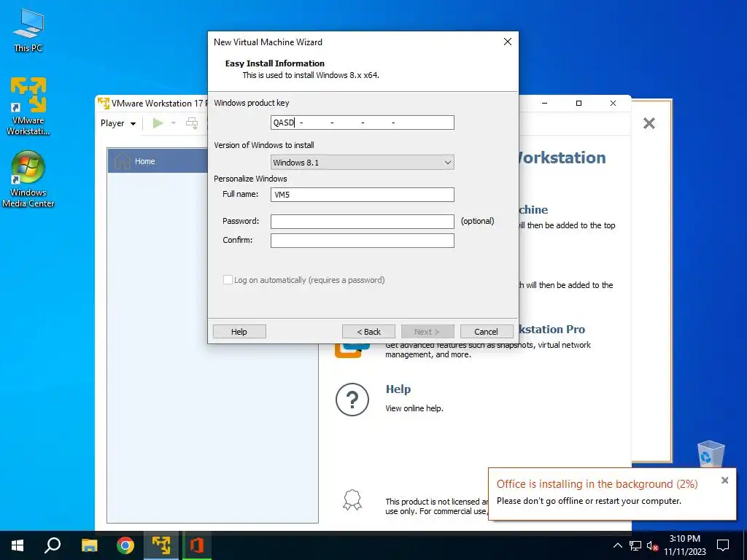Open the Help heading link in VMware

[x=398, y=389]
